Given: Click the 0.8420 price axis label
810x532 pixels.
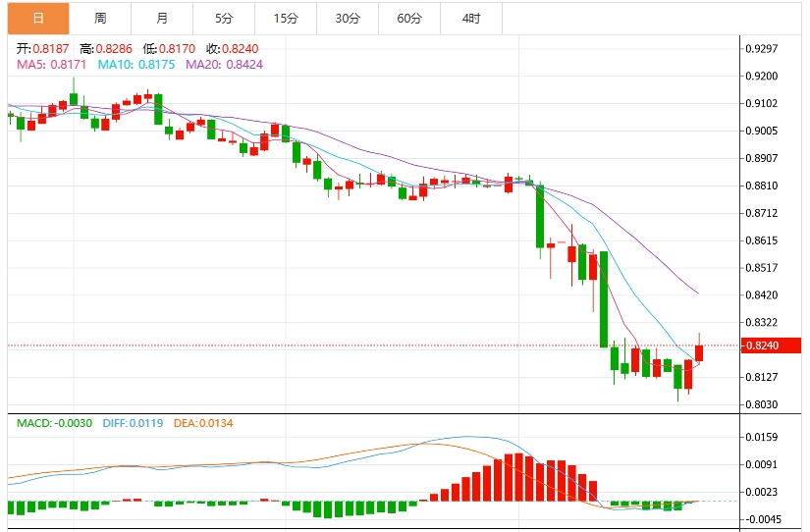Looking at the screenshot, I should coord(762,294).
